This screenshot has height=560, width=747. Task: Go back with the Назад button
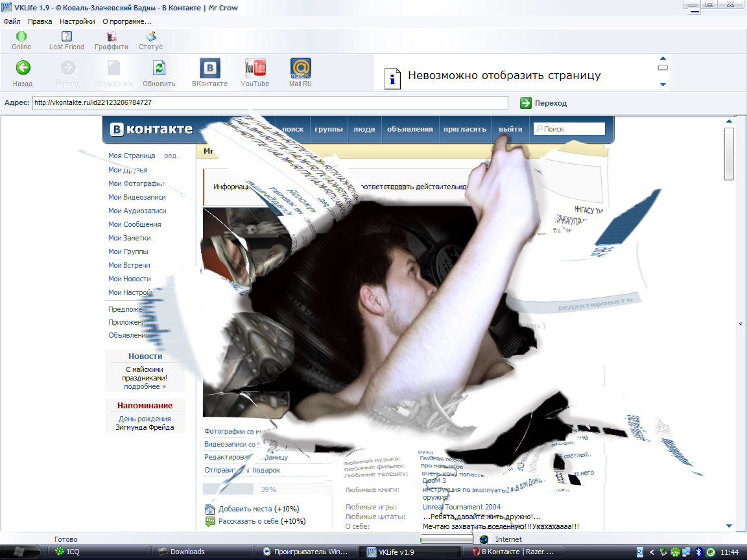(23, 68)
